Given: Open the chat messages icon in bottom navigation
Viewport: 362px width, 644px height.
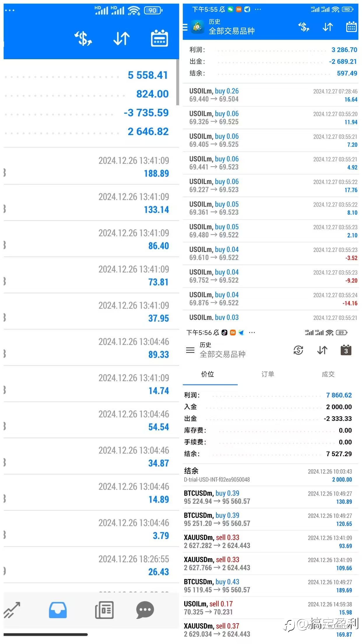Looking at the screenshot, I should [145, 610].
